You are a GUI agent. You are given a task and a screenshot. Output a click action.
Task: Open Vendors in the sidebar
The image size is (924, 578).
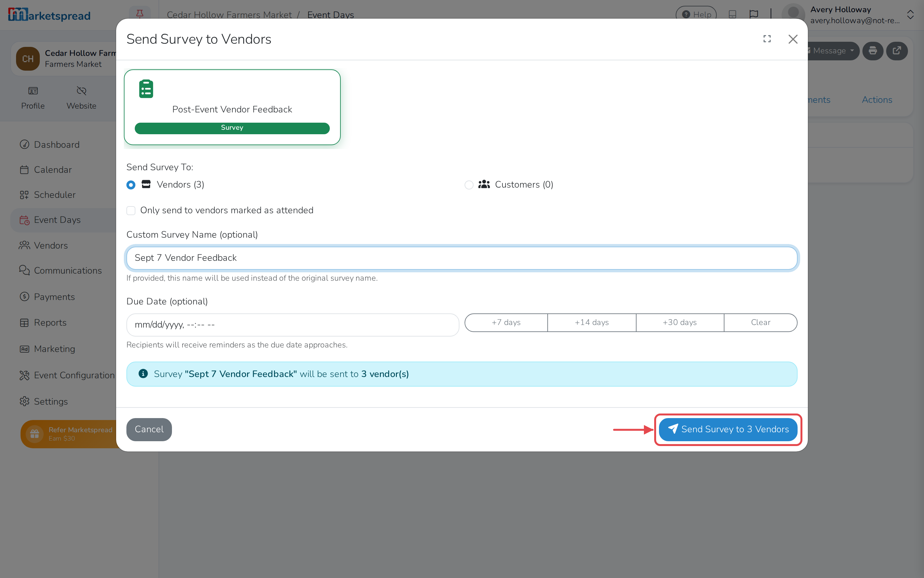pos(51,245)
